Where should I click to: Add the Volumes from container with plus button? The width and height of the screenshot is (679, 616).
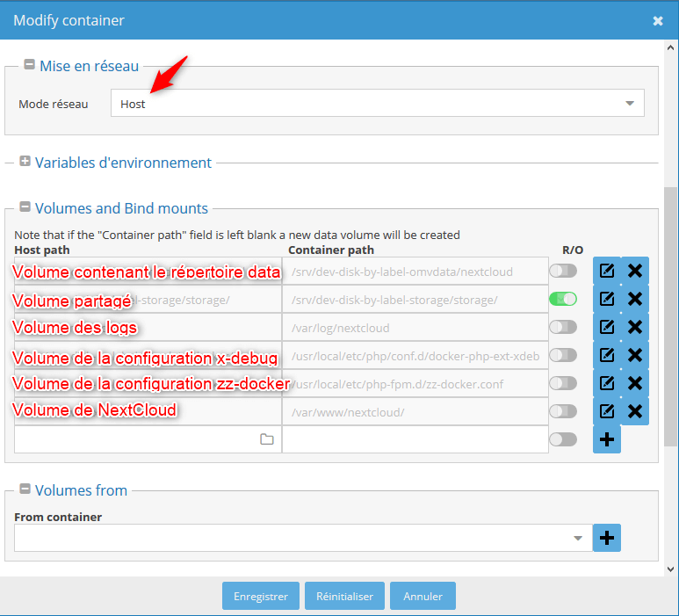606,538
